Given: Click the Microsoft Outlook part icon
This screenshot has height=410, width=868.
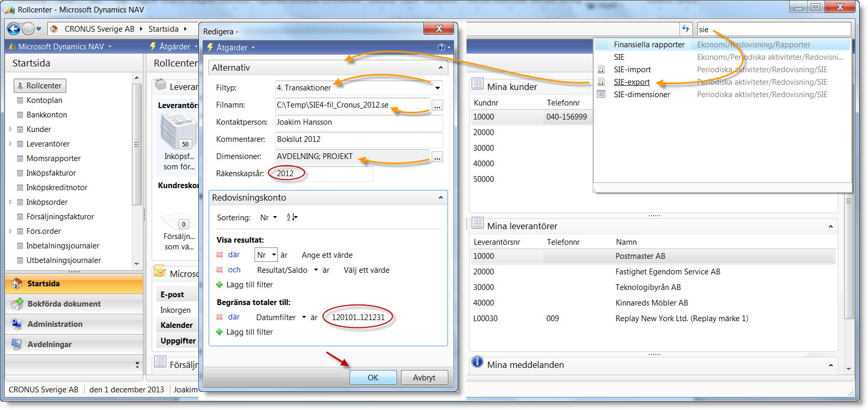Looking at the screenshot, I should [x=160, y=272].
